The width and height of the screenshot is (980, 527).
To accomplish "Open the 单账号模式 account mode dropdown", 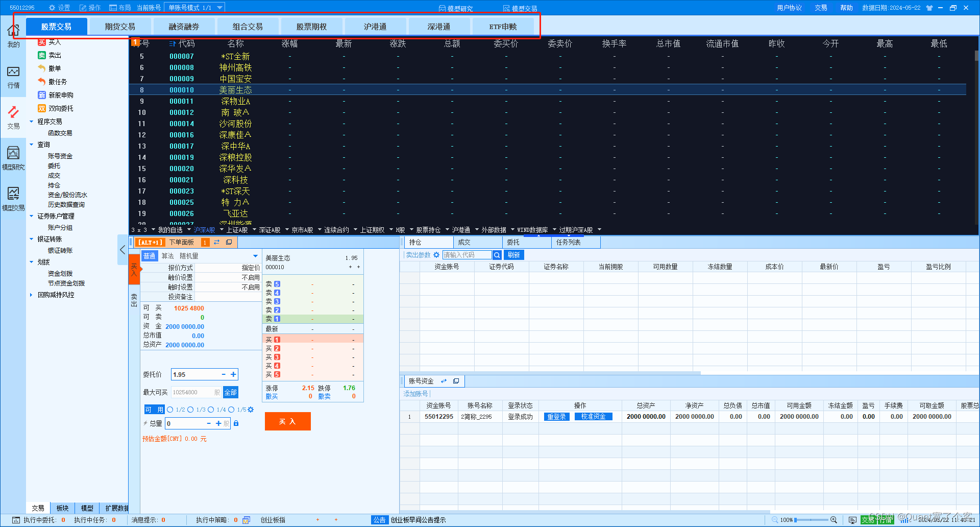I will click(194, 8).
